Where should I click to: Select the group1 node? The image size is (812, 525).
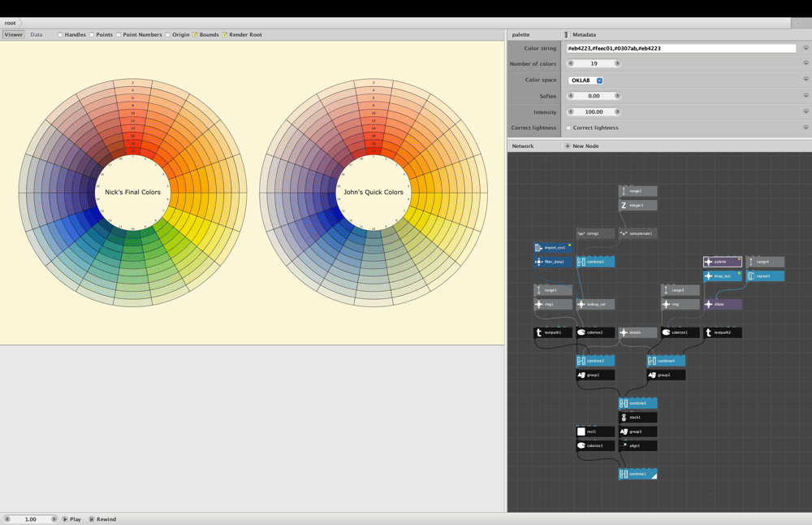click(595, 375)
